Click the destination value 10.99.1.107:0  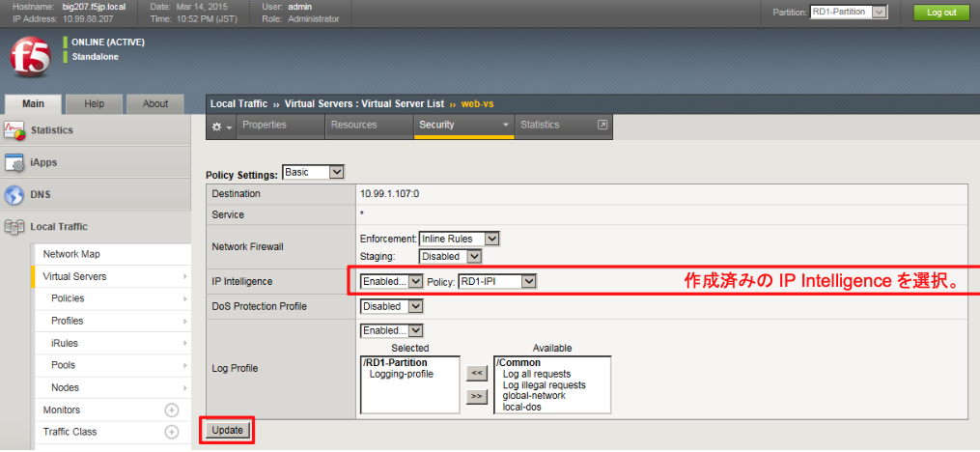tap(389, 194)
